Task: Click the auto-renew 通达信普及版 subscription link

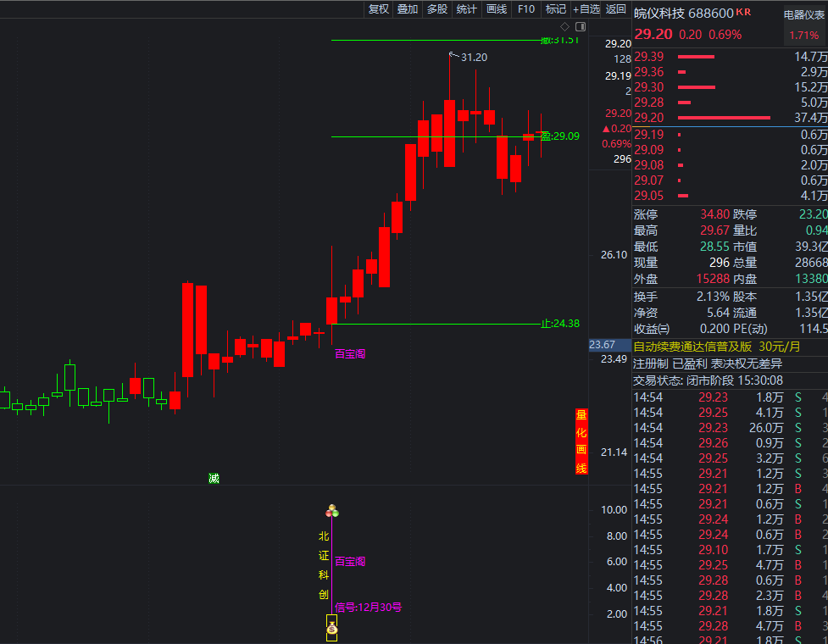Action: (x=692, y=346)
